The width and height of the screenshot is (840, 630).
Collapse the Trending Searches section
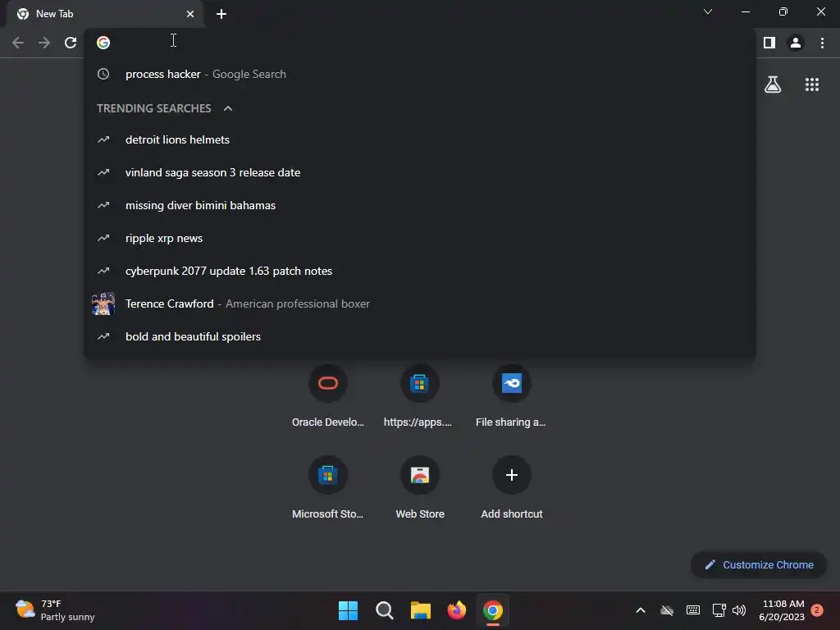pyautogui.click(x=228, y=108)
